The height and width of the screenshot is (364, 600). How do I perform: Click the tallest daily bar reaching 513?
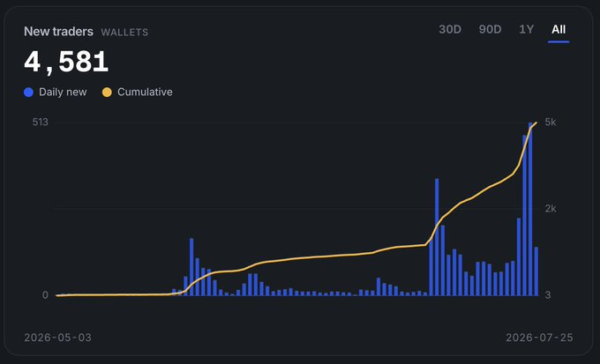[x=530, y=209]
